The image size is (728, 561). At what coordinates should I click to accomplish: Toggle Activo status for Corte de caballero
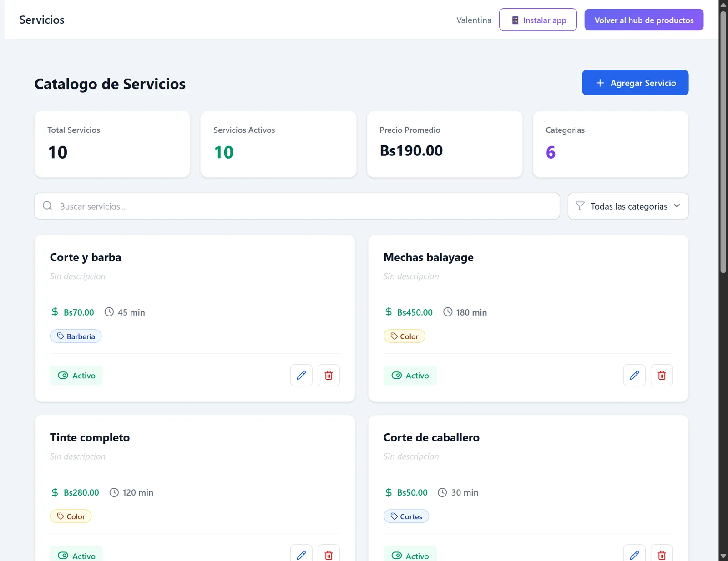pos(410,555)
